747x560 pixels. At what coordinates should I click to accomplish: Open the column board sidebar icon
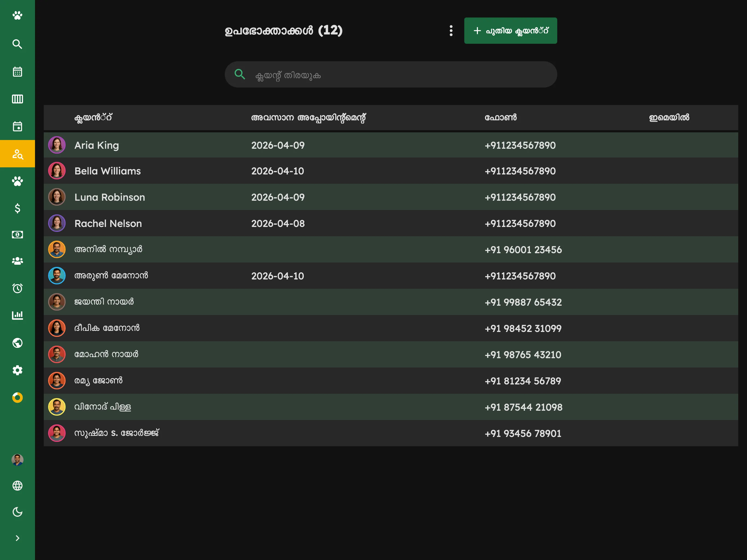click(x=17, y=99)
